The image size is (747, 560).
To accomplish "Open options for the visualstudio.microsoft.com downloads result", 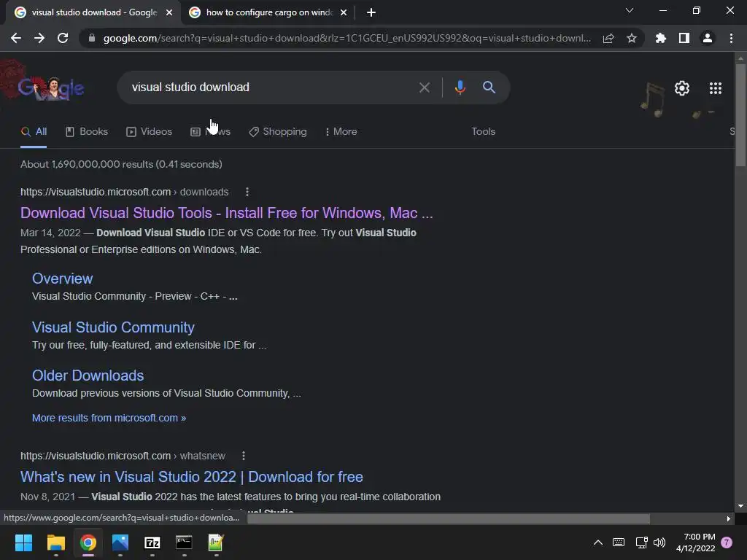I will (x=247, y=192).
